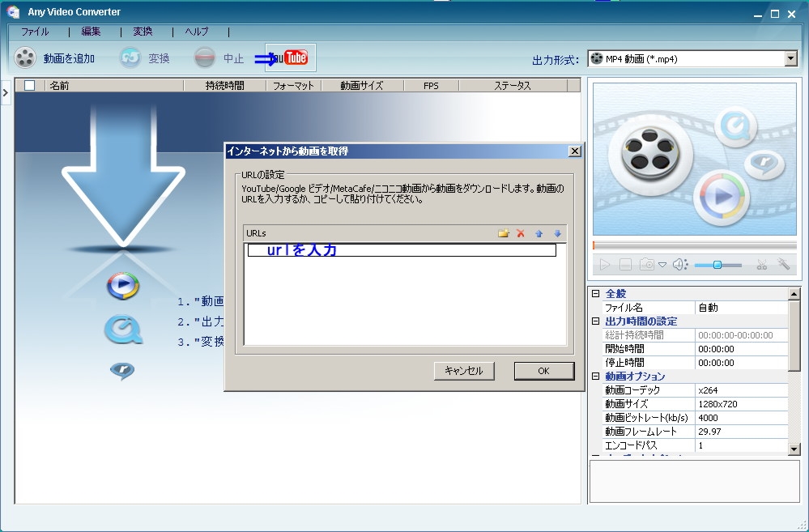Select the bitrate value 4000
The width and height of the screenshot is (809, 532).
coord(742,418)
